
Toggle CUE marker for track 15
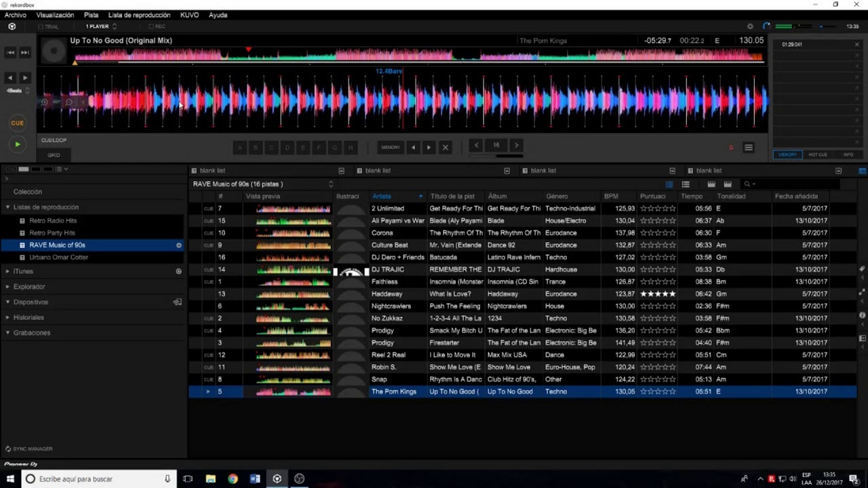[209, 221]
